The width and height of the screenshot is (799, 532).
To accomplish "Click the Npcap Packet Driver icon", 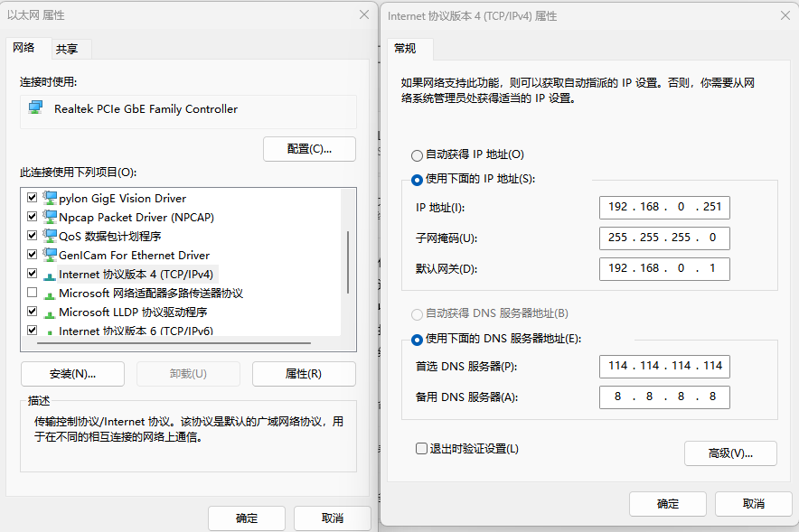I will point(50,217).
